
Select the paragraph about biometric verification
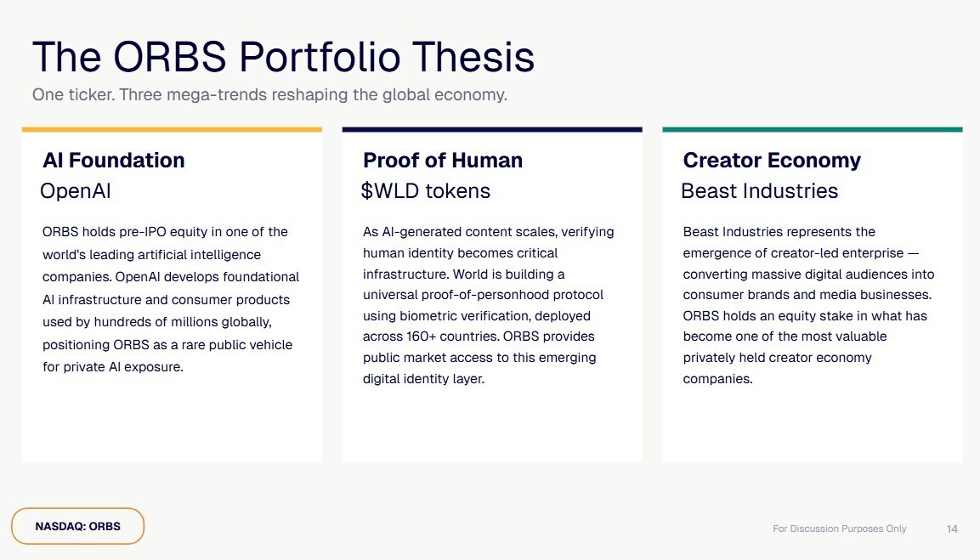point(488,305)
